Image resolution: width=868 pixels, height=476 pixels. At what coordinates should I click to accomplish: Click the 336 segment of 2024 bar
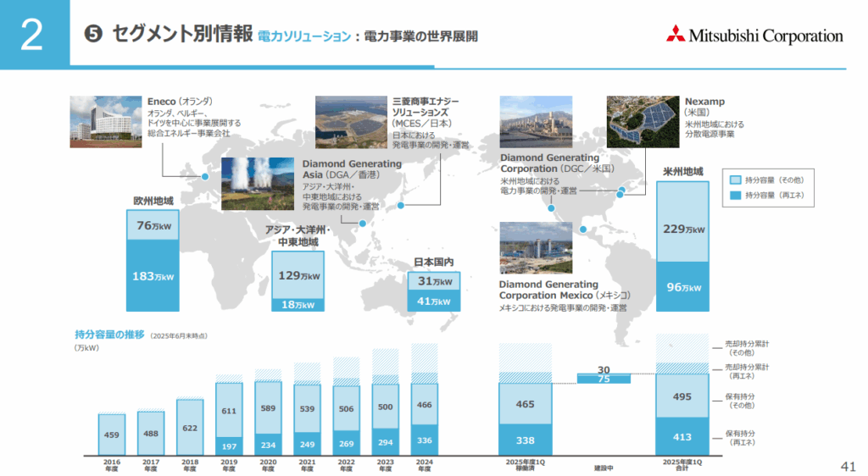pyautogui.click(x=425, y=440)
